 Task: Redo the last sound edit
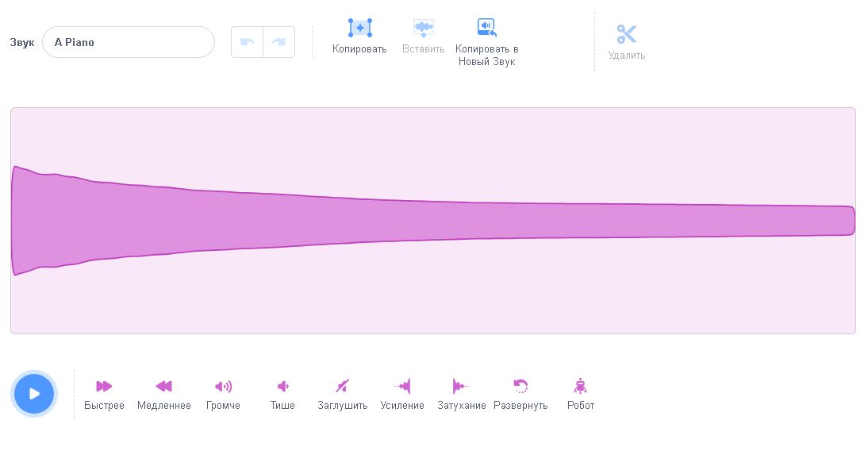pyautogui.click(x=278, y=42)
